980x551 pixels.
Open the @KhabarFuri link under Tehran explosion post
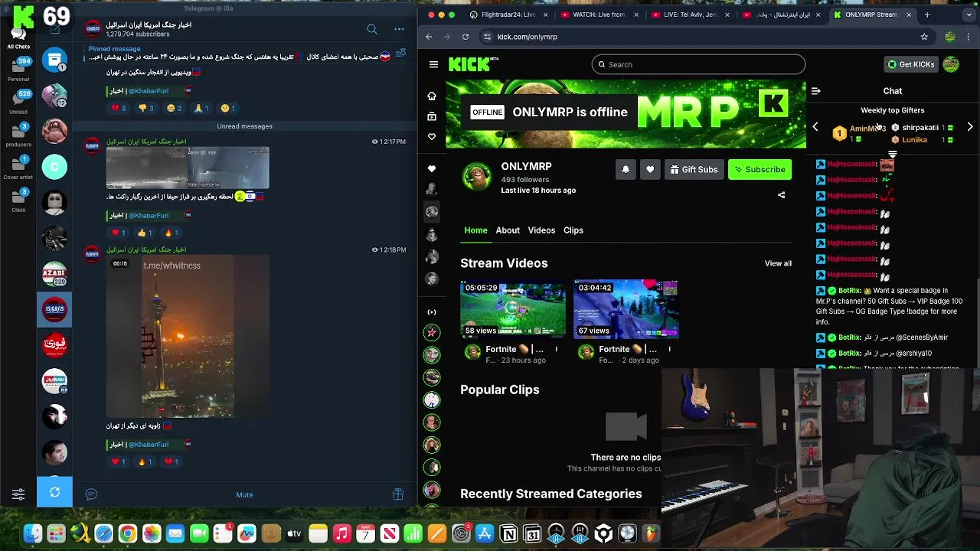pyautogui.click(x=148, y=91)
